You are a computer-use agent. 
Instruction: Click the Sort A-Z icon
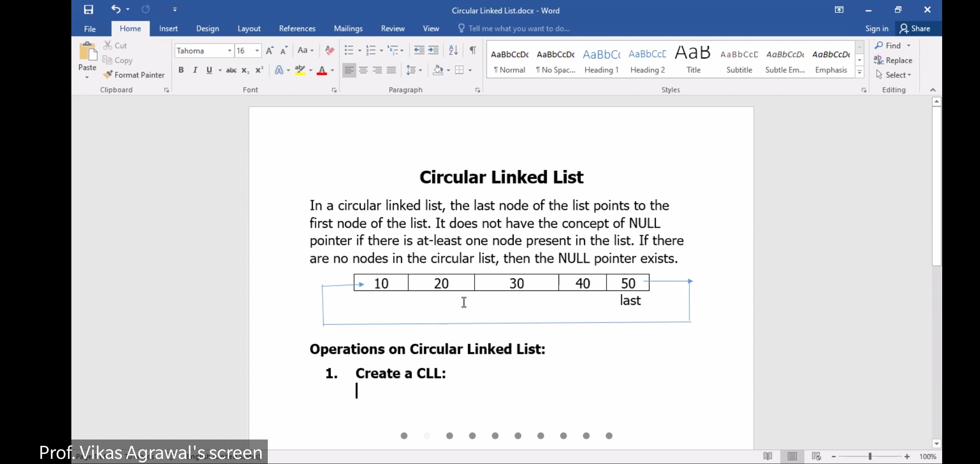[x=453, y=50]
